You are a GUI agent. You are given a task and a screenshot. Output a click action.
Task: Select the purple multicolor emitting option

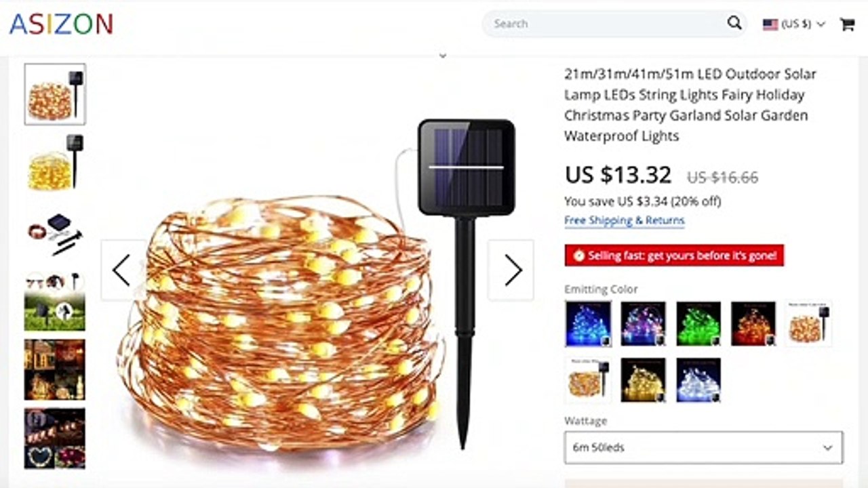[x=643, y=324]
